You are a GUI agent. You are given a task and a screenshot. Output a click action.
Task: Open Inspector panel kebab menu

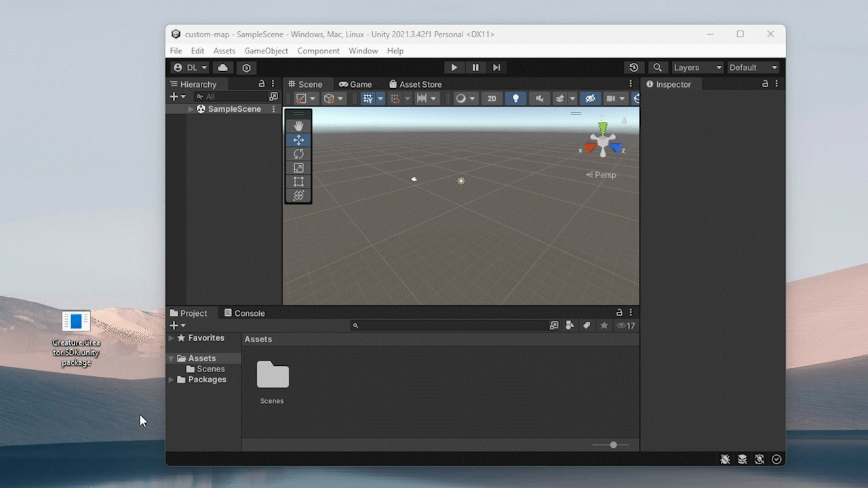tap(776, 84)
